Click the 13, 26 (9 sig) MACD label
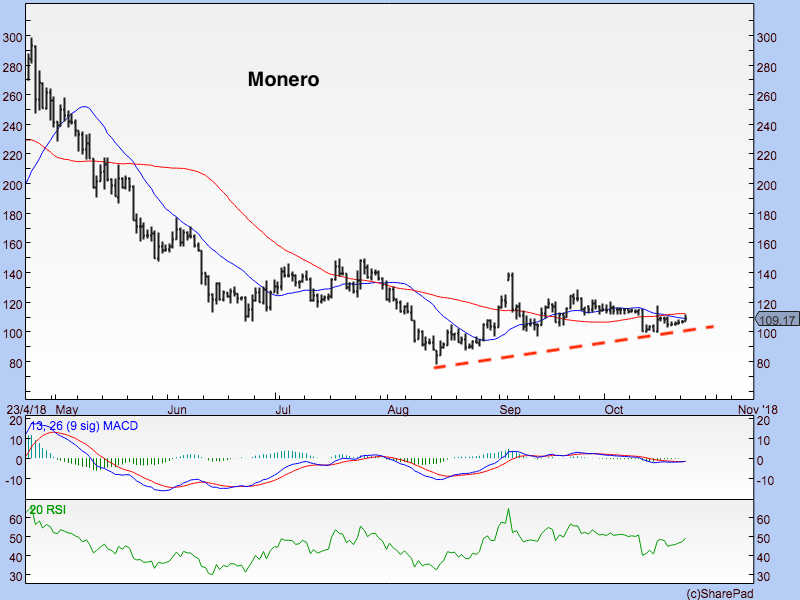The image size is (800, 600). pos(84,426)
